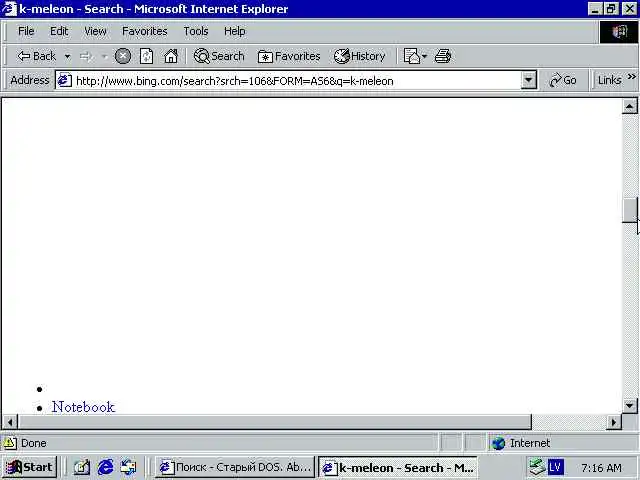Click the Show Desktop quick launch icon
The width and height of the screenshot is (640, 480).
(82, 467)
